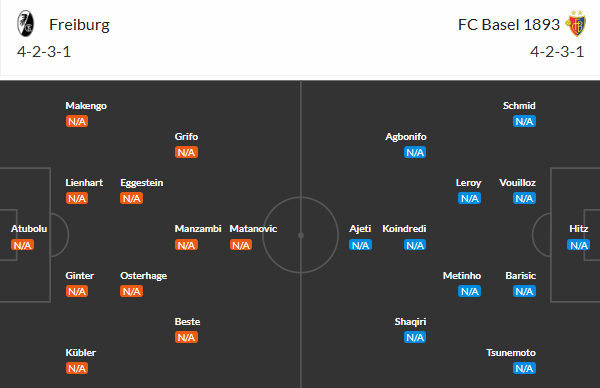600x388 pixels.
Task: Click Matanovic's orange rating badge
Action: click(x=241, y=245)
